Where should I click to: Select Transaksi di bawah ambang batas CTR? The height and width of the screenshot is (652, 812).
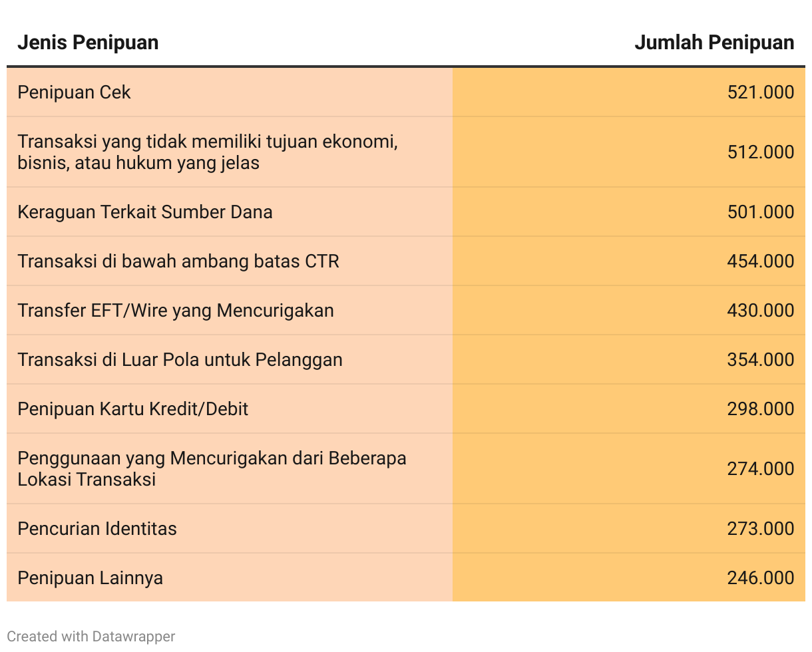tap(178, 261)
